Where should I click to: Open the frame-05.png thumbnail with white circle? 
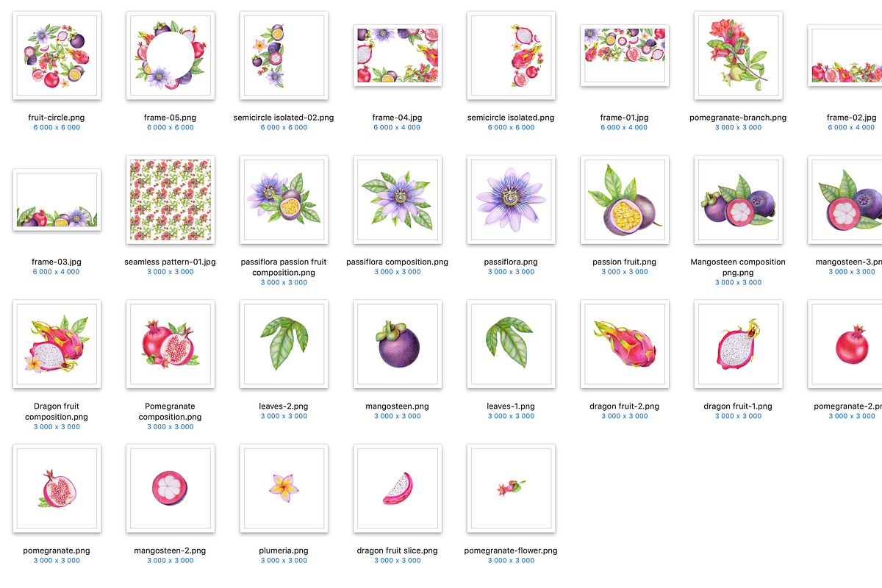tap(170, 55)
